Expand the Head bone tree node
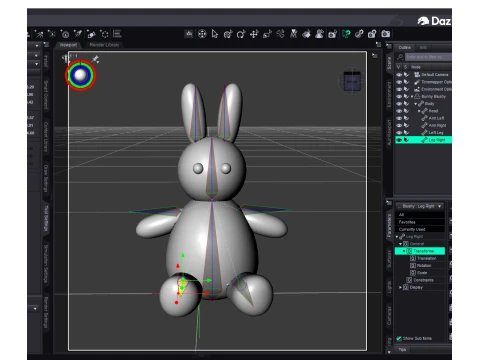Image resolution: width=480 pixels, height=360 pixels. pyautogui.click(x=419, y=111)
